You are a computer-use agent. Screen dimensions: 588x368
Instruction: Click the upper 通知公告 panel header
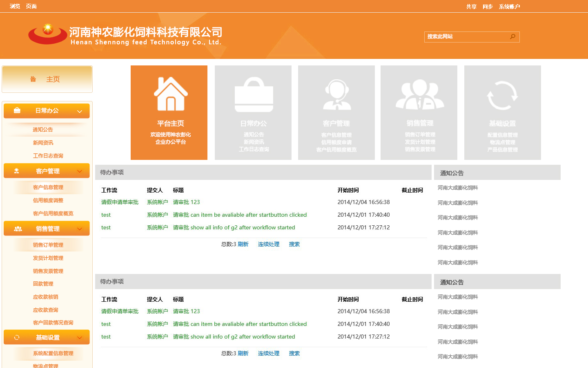[497, 173]
